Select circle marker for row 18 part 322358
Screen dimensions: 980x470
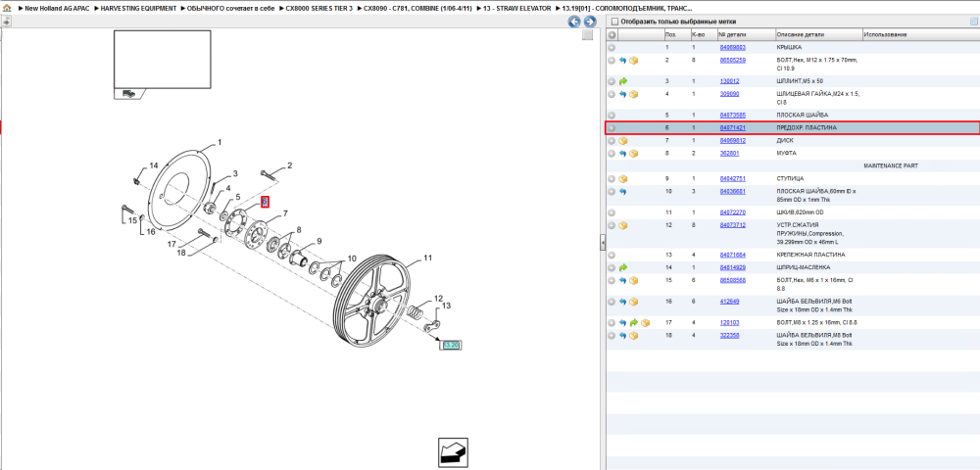612,335
